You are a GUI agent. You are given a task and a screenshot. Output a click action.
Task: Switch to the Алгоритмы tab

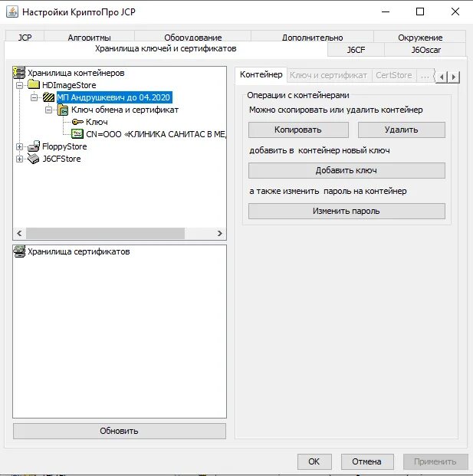point(89,37)
